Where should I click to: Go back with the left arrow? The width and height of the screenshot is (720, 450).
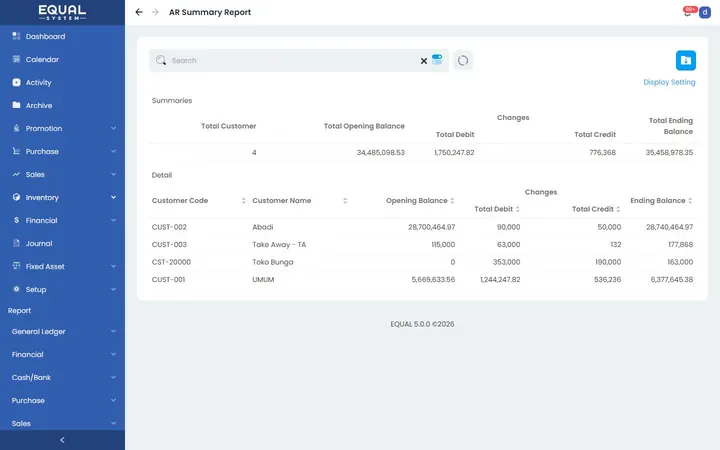pos(139,12)
